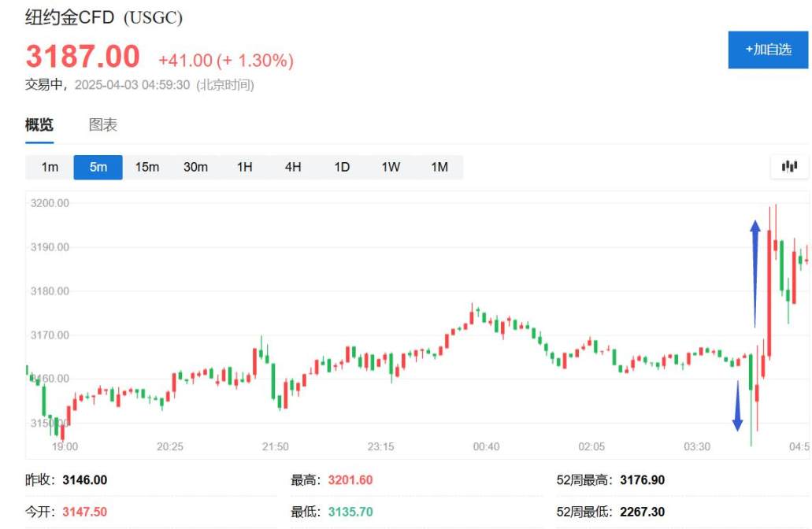
Task: Select the 15m timeframe
Action: click(147, 166)
